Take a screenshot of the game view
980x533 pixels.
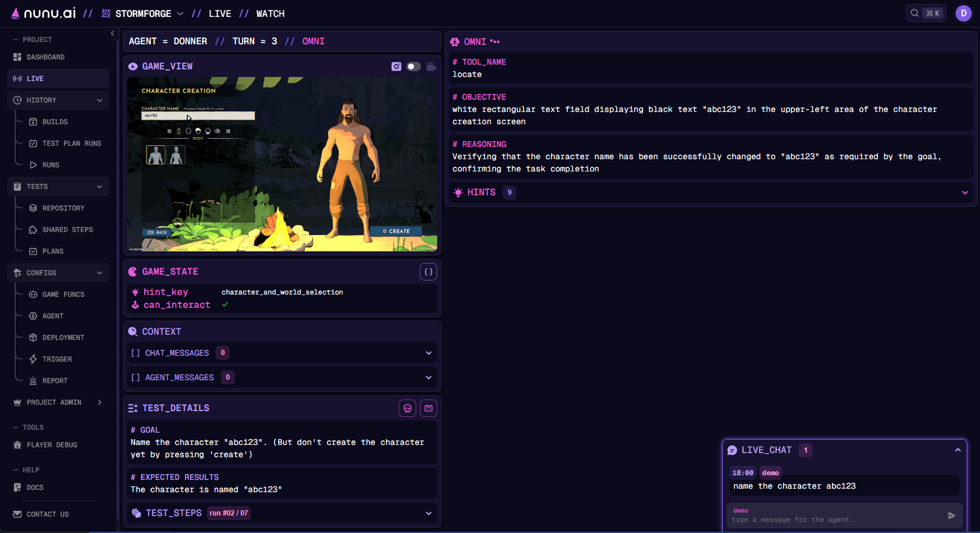pos(396,66)
